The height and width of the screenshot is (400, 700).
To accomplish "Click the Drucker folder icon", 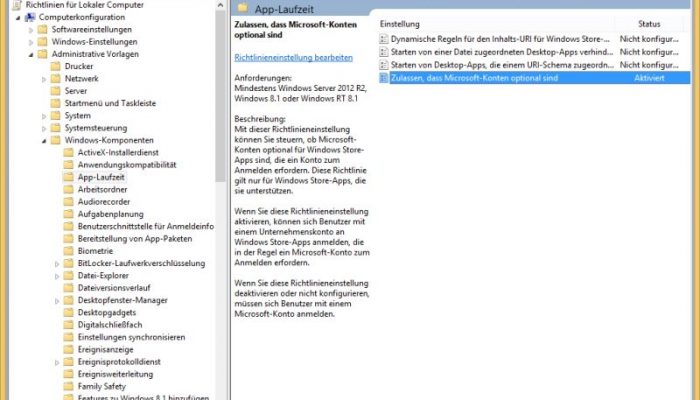I will 56,67.
